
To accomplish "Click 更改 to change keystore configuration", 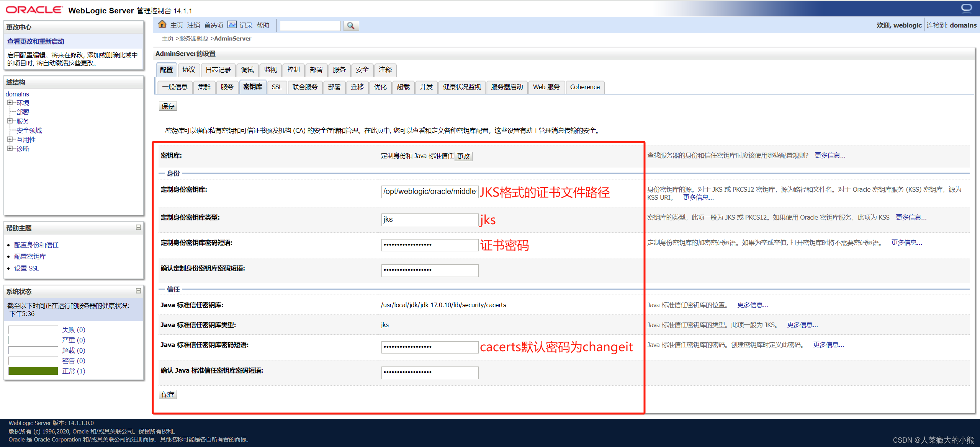I will click(463, 156).
